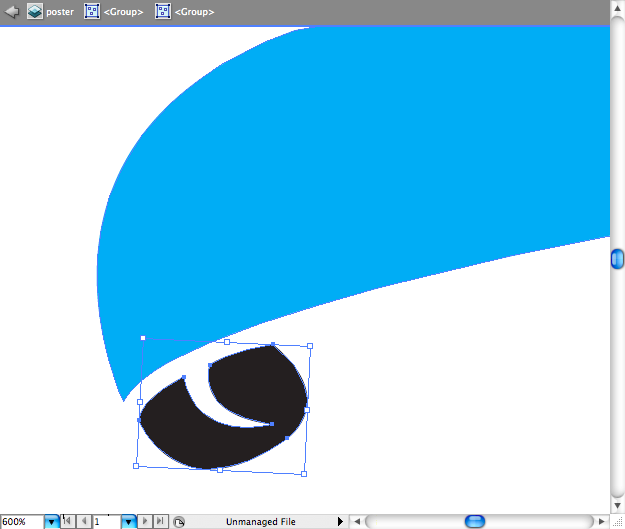Screen dimensions: 625x529
Task: Click the first <Group> icon in breadcrumb
Action: (92, 12)
